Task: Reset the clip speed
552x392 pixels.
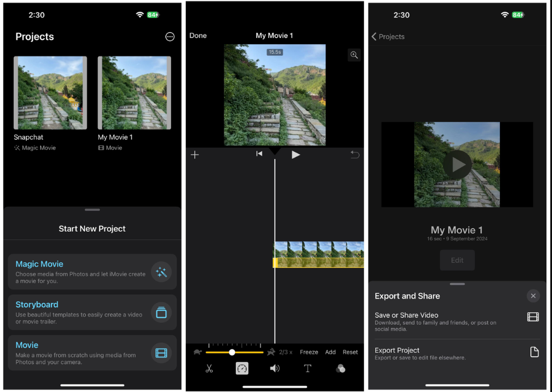Action: point(350,352)
